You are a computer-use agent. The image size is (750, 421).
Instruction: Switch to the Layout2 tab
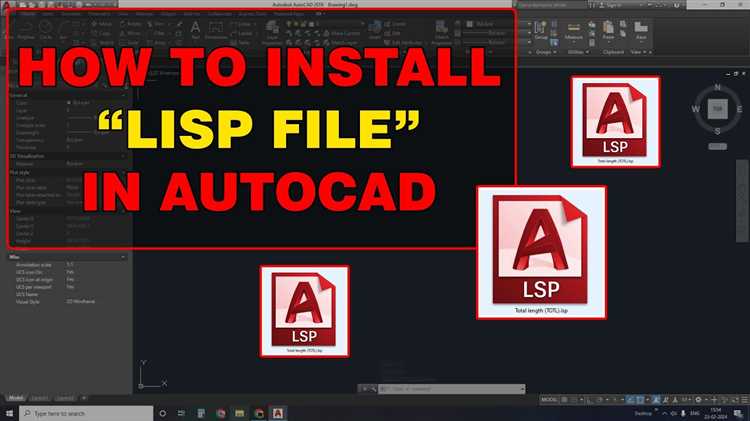pos(65,398)
